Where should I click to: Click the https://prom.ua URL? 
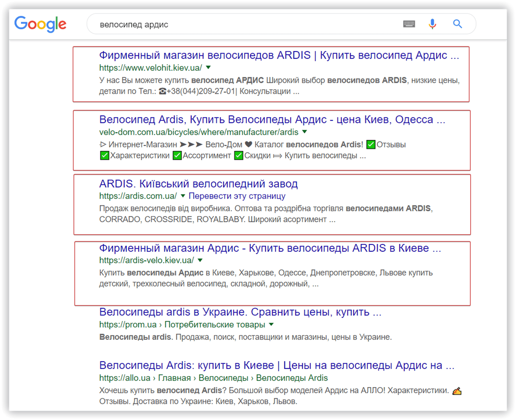click(128, 325)
